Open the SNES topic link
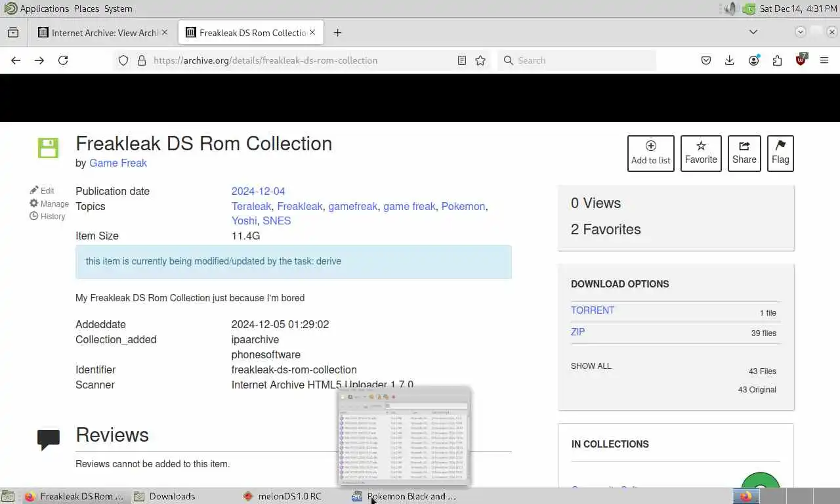This screenshot has height=504, width=840. pyautogui.click(x=277, y=221)
